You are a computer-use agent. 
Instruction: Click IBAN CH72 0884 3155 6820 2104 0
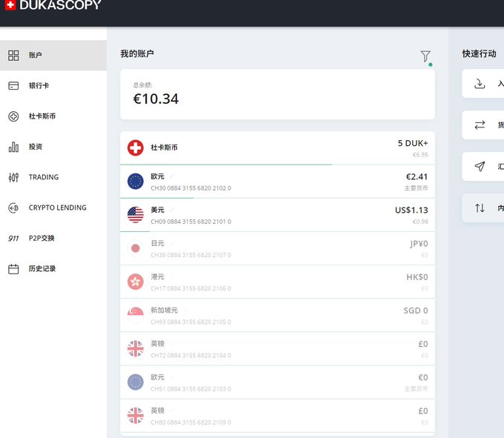click(191, 356)
